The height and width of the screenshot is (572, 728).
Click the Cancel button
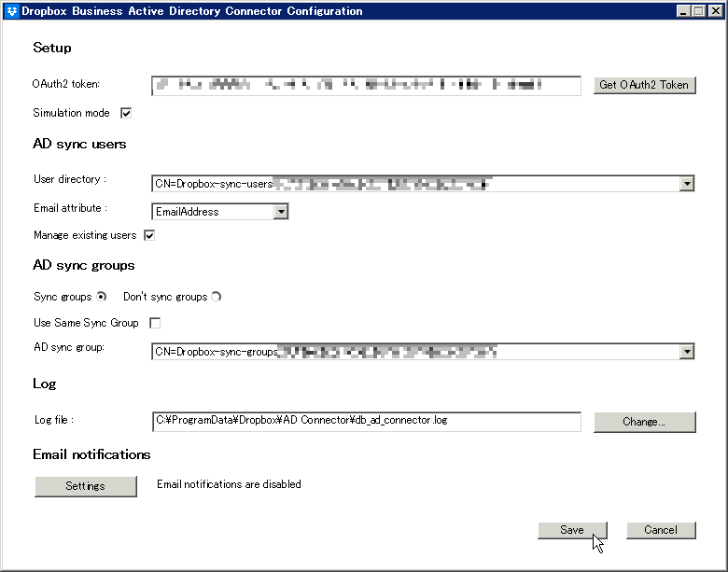(x=661, y=530)
